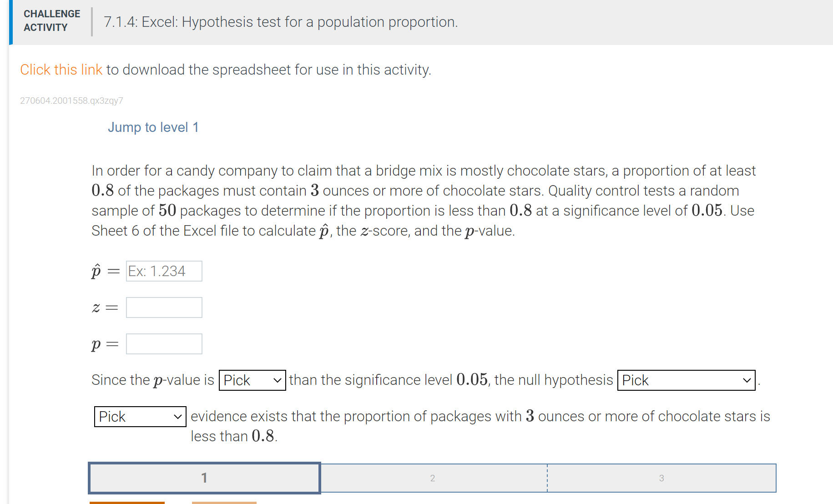
Task: Click the orange progress bar segment
Action: (127, 503)
